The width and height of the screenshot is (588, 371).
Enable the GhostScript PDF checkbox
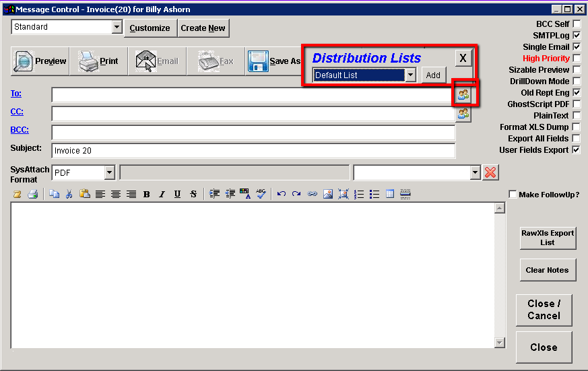577,104
